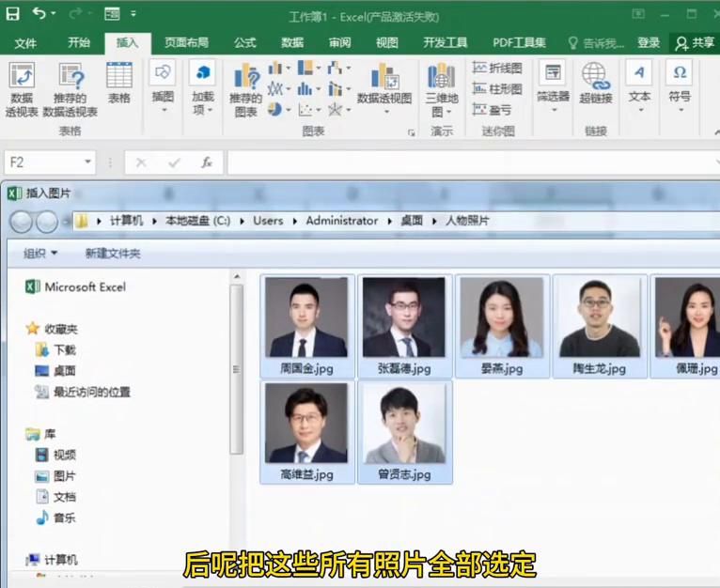Screen dimensions: 720x588
Task: Click the Sign in (登录) link
Action: tap(649, 42)
